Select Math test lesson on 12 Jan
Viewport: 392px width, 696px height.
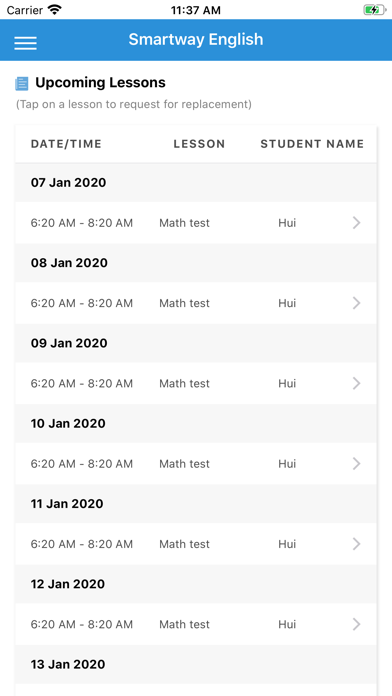pyautogui.click(x=184, y=625)
